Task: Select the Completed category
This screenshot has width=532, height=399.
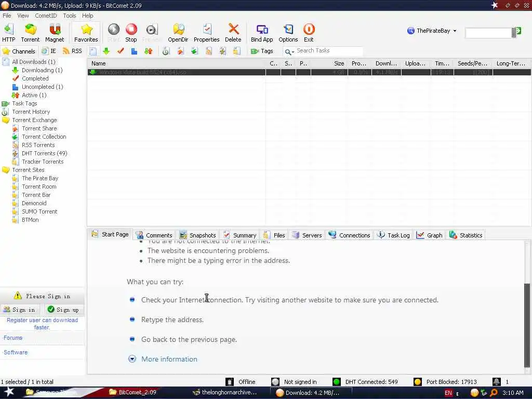Action: 35,78
